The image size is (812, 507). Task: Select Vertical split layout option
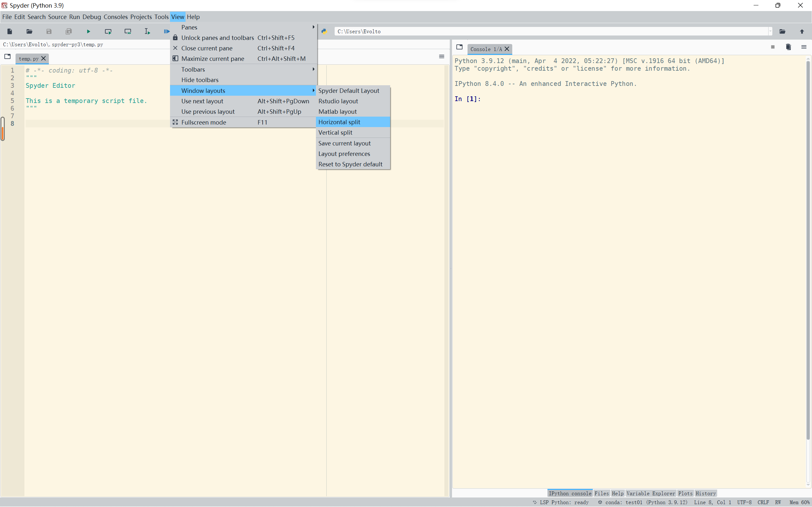335,132
